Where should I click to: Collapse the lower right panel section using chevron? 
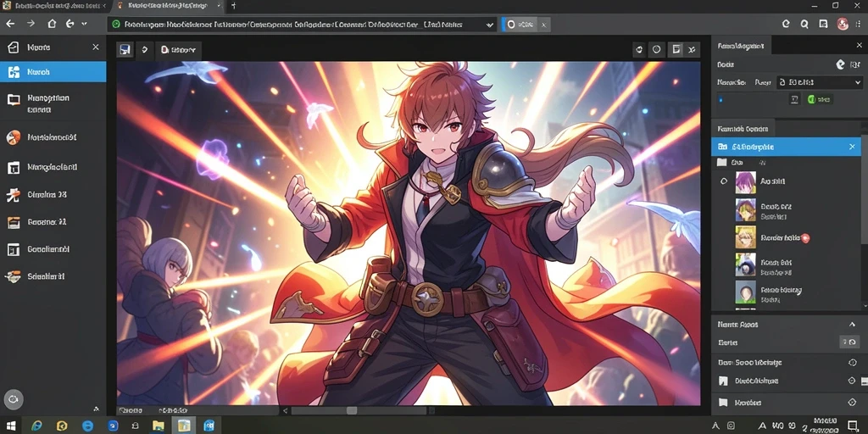(x=852, y=325)
